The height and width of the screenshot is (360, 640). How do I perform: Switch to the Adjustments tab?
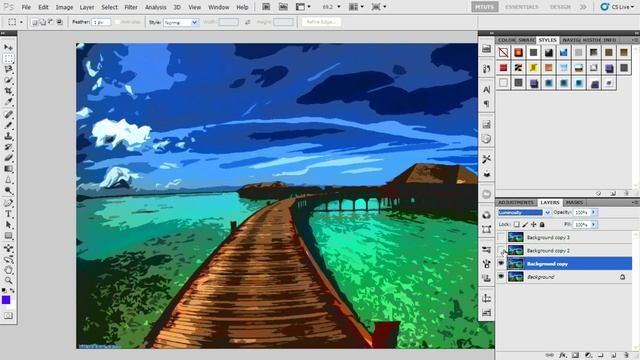[x=516, y=202]
